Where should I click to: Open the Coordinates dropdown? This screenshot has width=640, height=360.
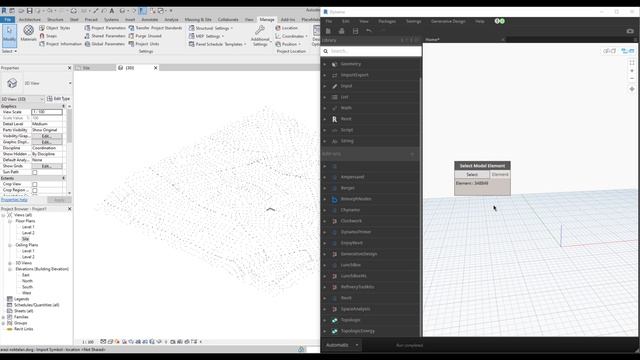[x=290, y=36]
